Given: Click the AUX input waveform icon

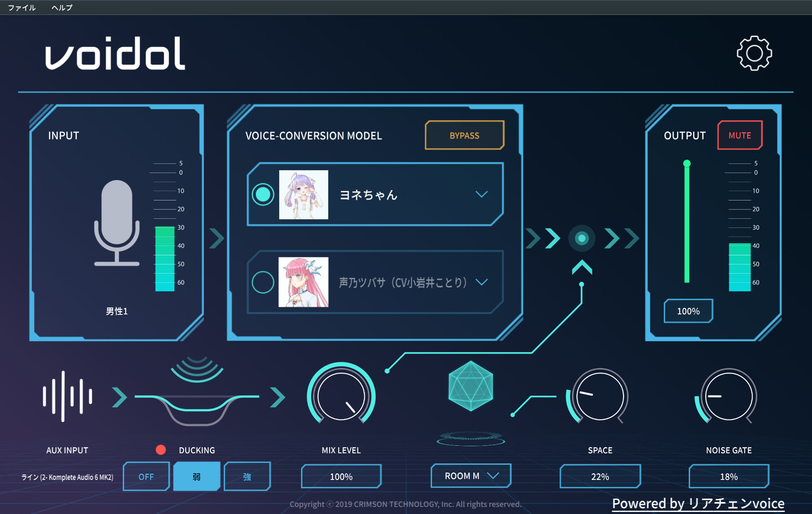Looking at the screenshot, I should coord(67,396).
